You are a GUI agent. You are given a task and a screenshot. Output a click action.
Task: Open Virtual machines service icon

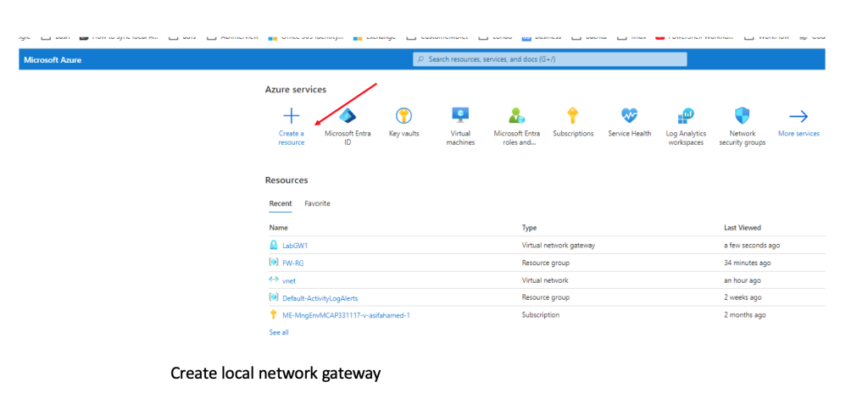460,117
